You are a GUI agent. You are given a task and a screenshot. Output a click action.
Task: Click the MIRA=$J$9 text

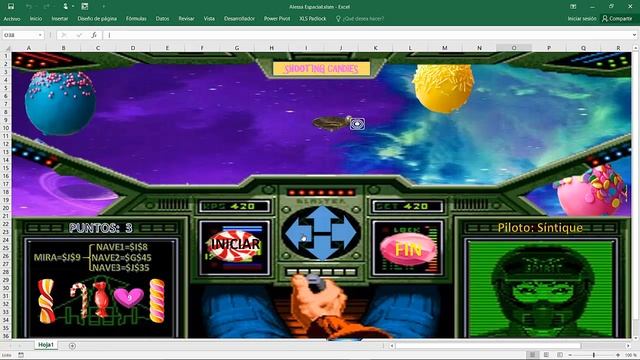point(57,258)
